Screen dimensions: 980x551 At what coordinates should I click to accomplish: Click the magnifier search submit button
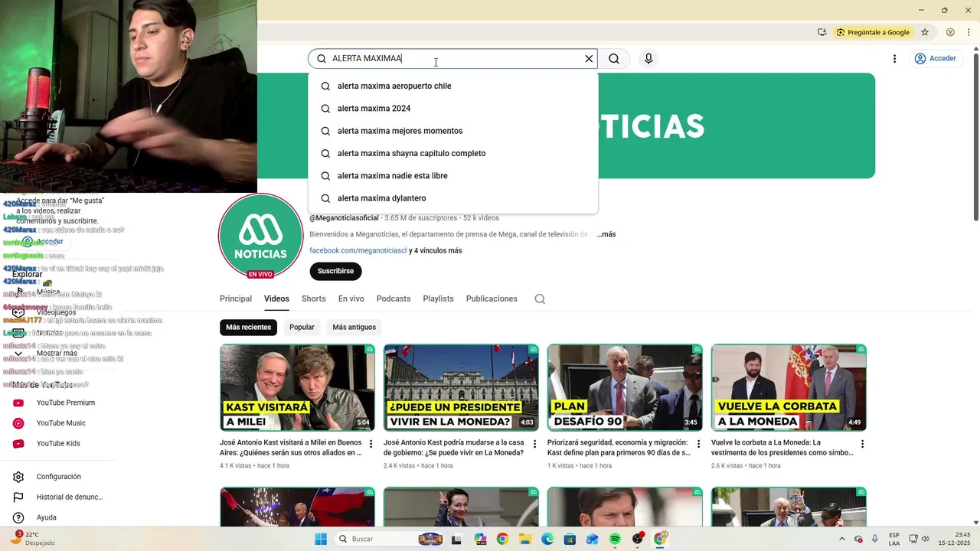click(614, 59)
